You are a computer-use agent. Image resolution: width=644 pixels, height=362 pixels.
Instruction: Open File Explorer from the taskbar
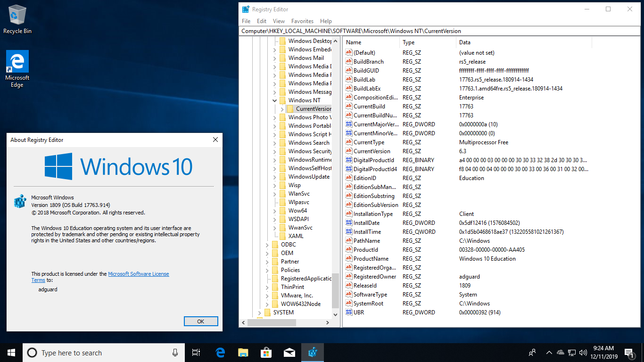[243, 353]
